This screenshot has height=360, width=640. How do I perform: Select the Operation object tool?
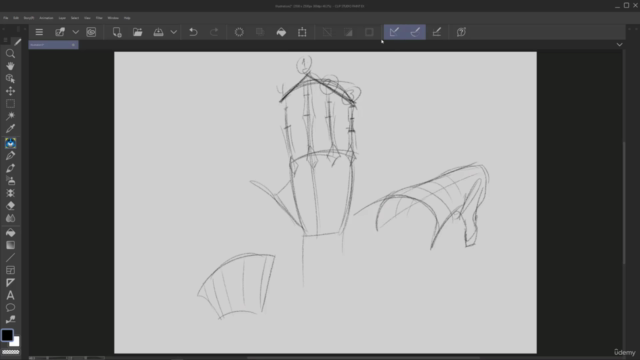pos(10,78)
